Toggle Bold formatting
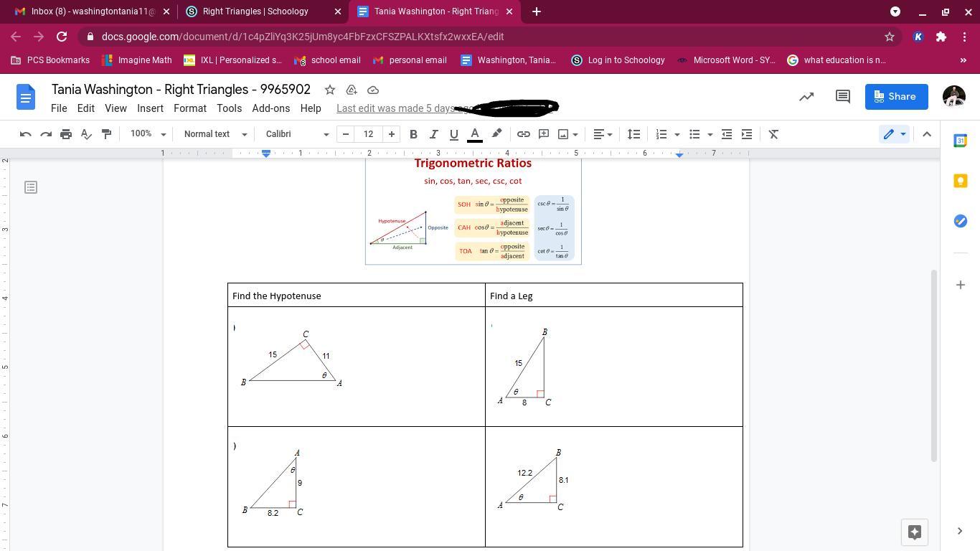Image resolution: width=980 pixels, height=551 pixels. pyautogui.click(x=413, y=134)
